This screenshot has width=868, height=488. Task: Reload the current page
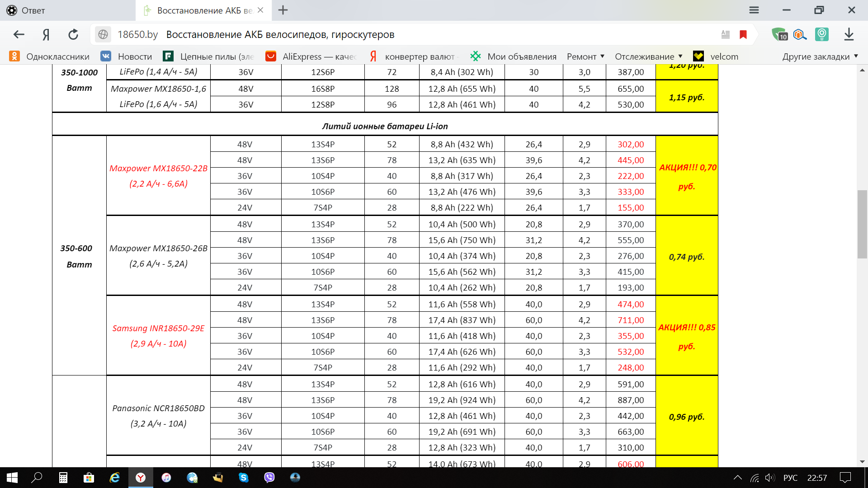point(73,34)
